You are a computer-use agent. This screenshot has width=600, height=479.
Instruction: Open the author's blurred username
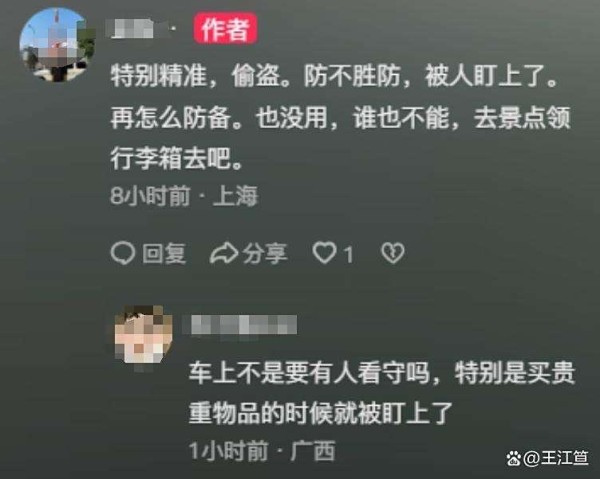tap(139, 29)
